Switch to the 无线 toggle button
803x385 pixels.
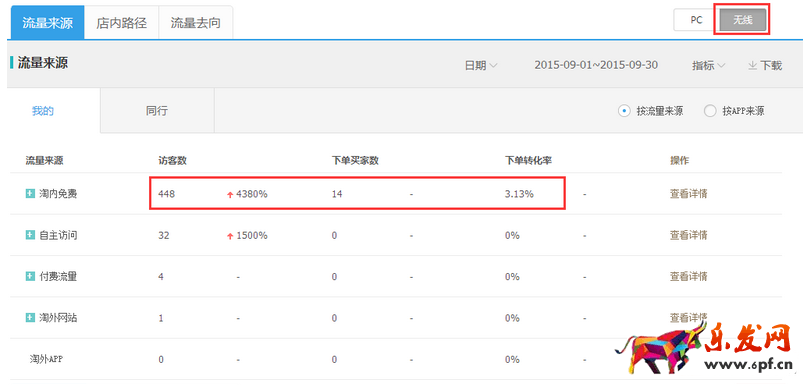point(743,20)
